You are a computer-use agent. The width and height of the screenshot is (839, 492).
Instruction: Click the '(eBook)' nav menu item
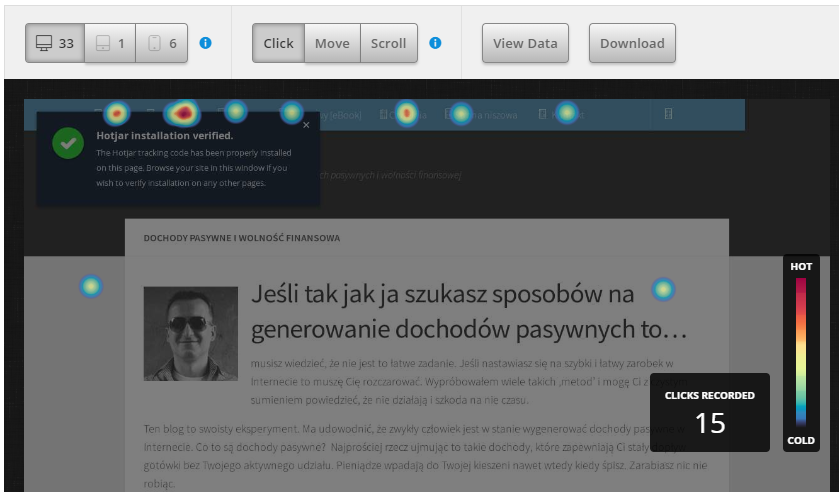[339, 115]
